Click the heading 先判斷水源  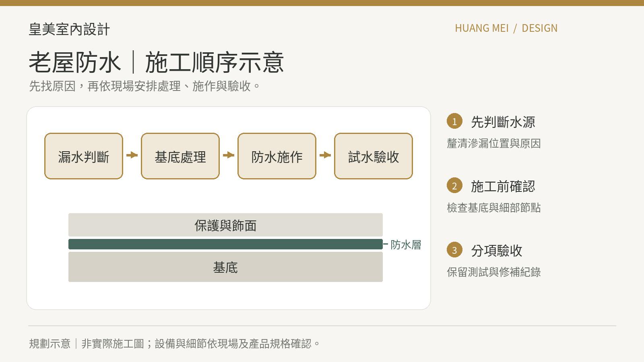(x=503, y=122)
